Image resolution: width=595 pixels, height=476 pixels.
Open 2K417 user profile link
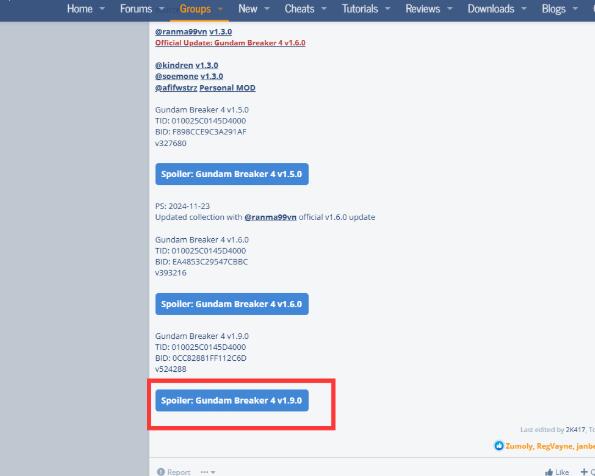(x=575, y=429)
